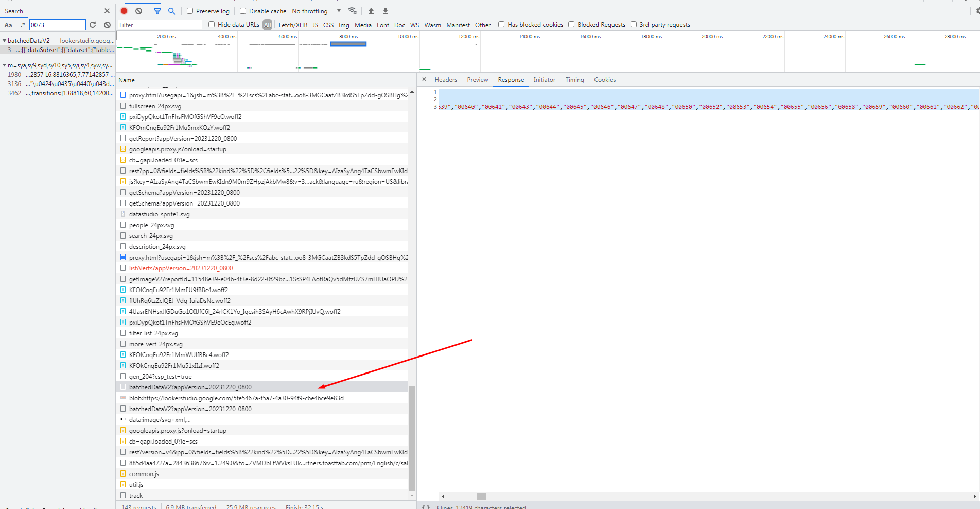Filter requests by Manifest type

point(458,25)
